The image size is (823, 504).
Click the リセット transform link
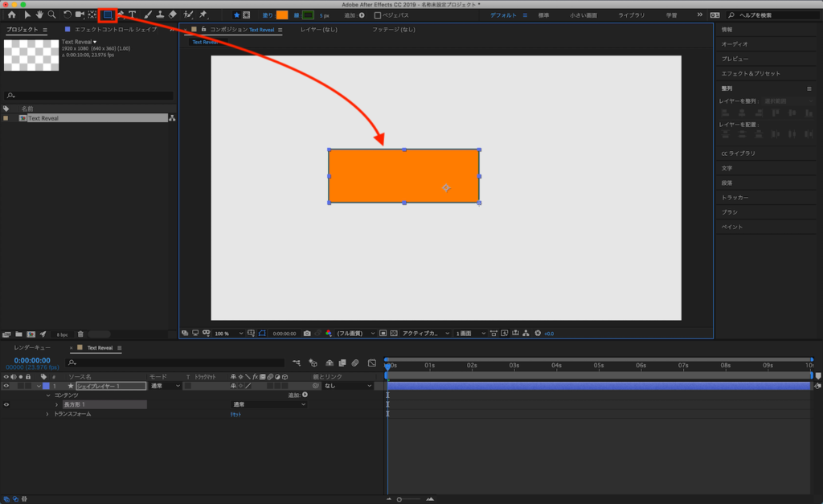click(236, 414)
